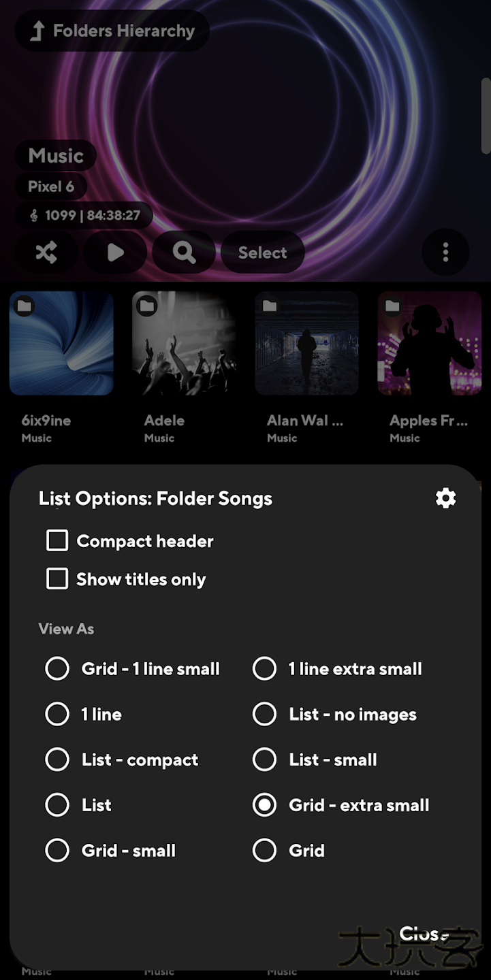Open search with the magnifier icon
Image resolution: width=491 pixels, height=980 pixels.
(184, 252)
